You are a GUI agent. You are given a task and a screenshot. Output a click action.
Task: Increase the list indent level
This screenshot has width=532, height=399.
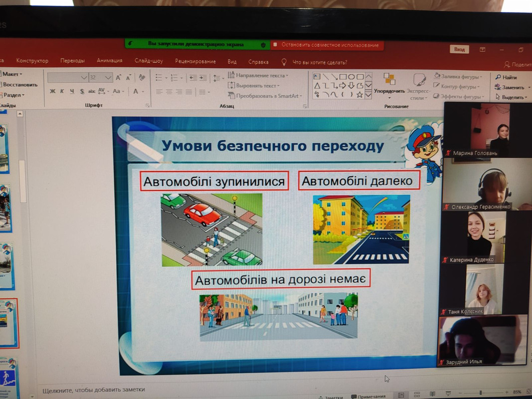pyautogui.click(x=203, y=78)
